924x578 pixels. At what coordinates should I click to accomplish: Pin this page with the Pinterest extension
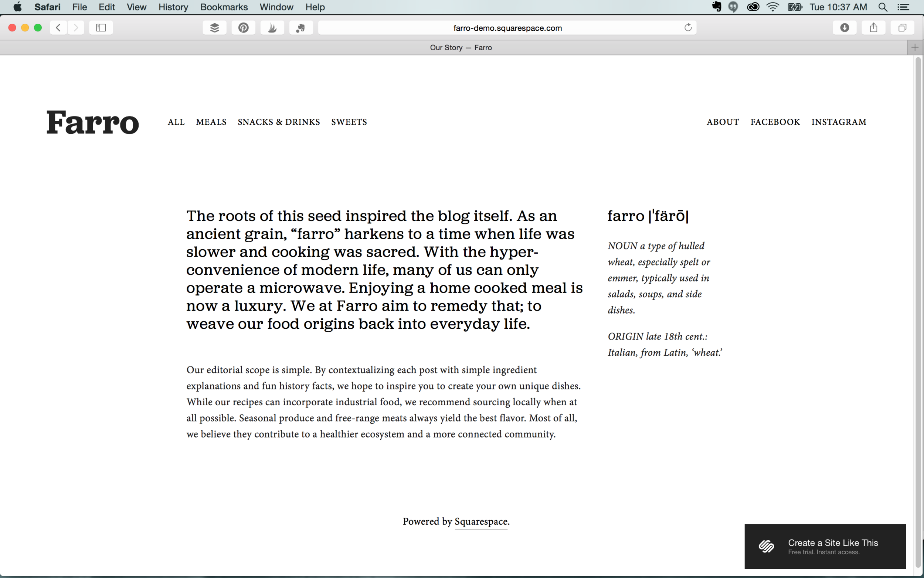pos(243,27)
